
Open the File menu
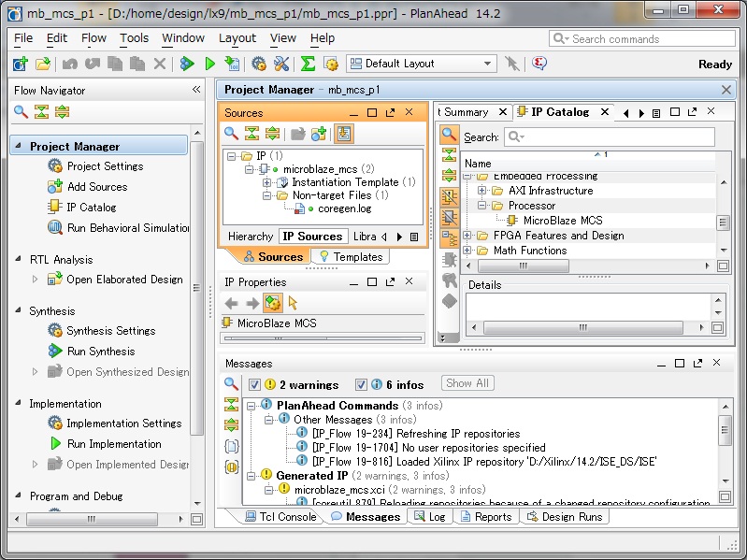click(x=23, y=38)
